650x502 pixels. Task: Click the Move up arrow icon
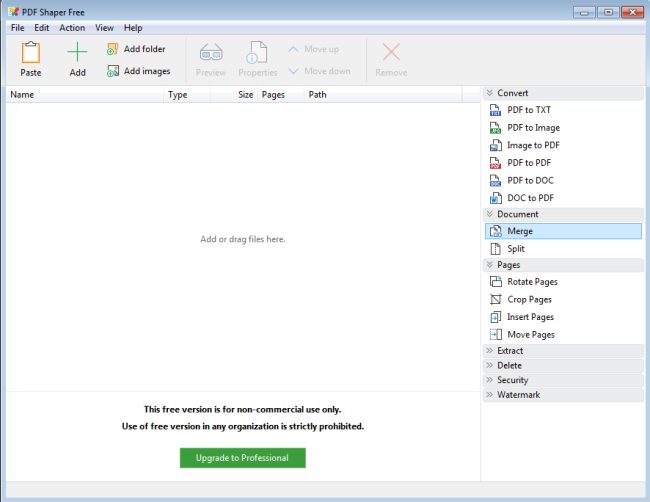tap(293, 49)
